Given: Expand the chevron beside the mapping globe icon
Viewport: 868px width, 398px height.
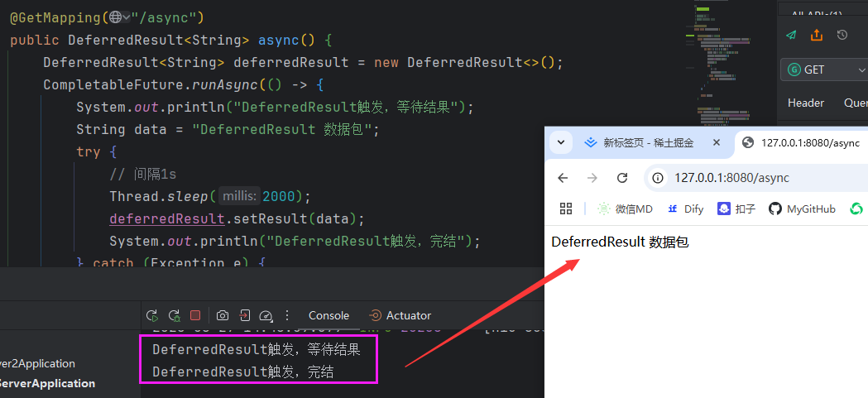Looking at the screenshot, I should pyautogui.click(x=127, y=17).
